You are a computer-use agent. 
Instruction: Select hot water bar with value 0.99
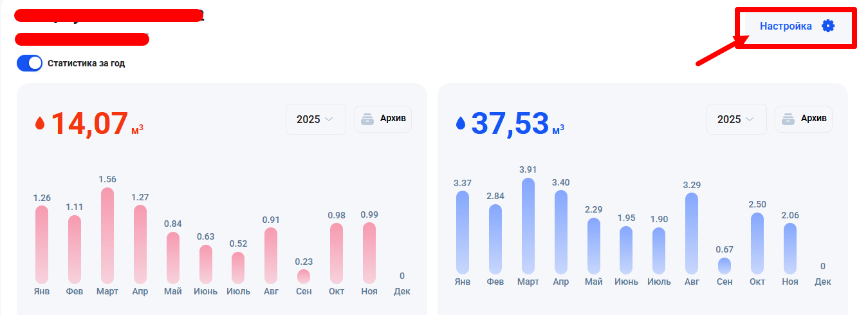tap(369, 253)
